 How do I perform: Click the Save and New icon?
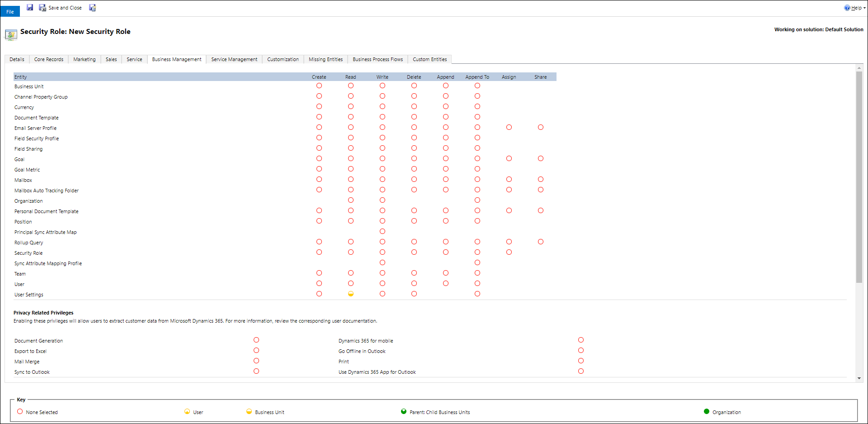pos(92,7)
